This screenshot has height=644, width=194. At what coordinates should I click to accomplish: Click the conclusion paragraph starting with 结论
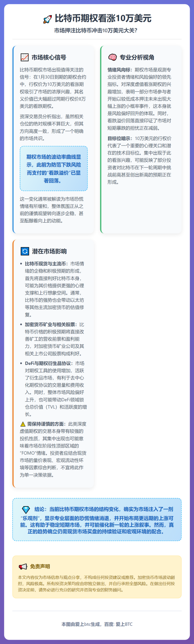pyautogui.click(x=97, y=520)
